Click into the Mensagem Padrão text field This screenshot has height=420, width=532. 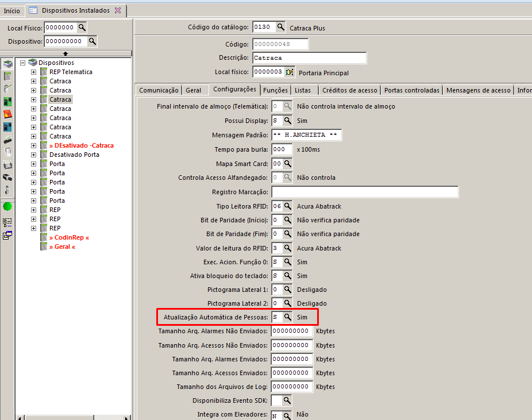[306, 135]
